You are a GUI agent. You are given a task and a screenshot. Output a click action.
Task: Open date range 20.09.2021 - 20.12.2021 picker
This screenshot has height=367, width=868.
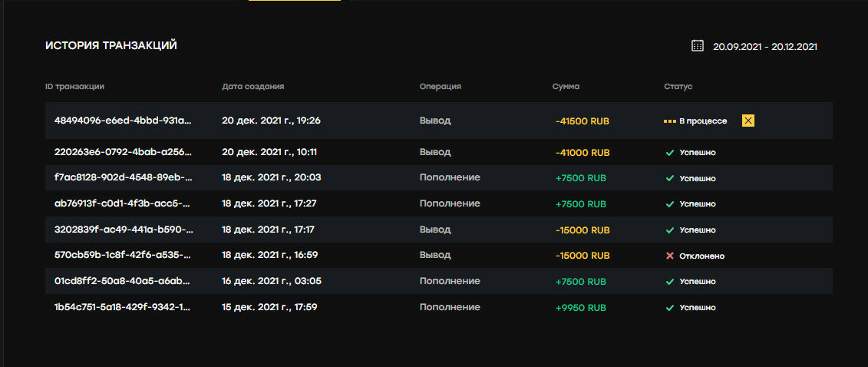point(764,47)
